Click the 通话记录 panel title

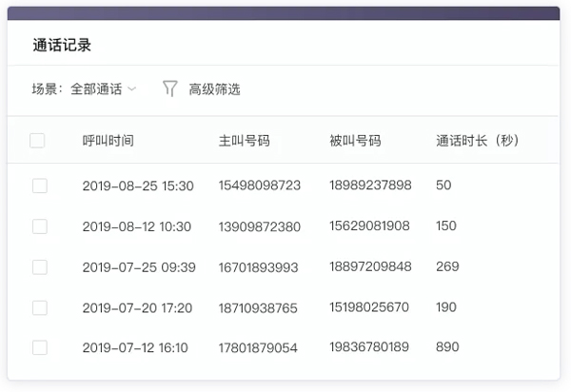[62, 45]
